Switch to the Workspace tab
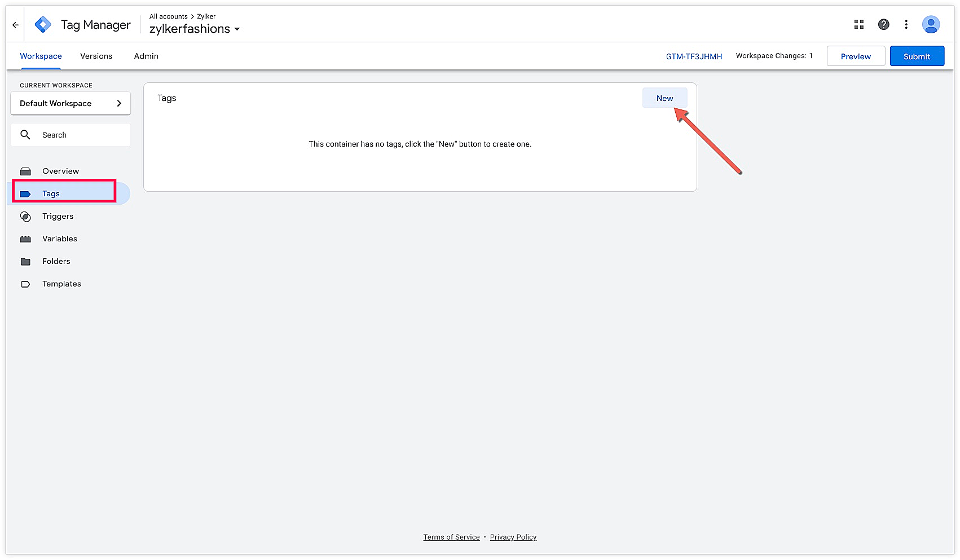 pyautogui.click(x=41, y=56)
